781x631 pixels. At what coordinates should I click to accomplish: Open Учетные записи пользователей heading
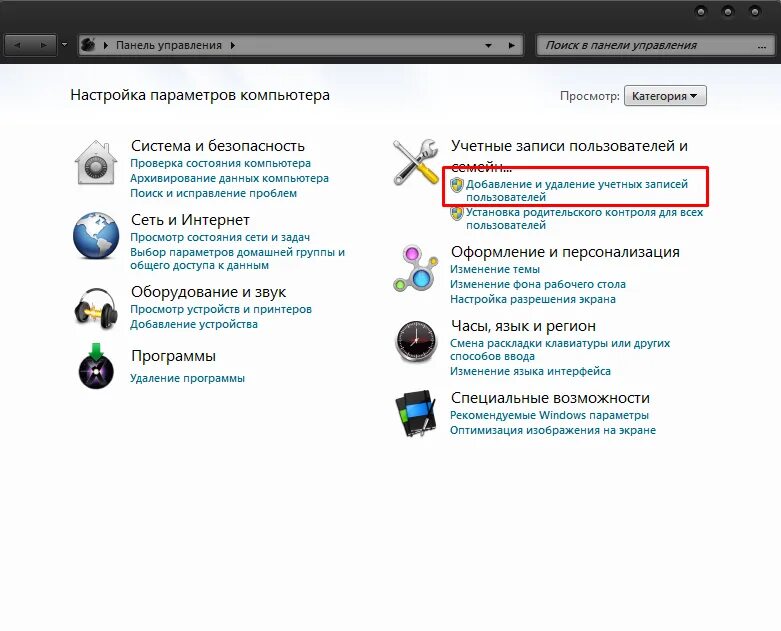point(569,154)
